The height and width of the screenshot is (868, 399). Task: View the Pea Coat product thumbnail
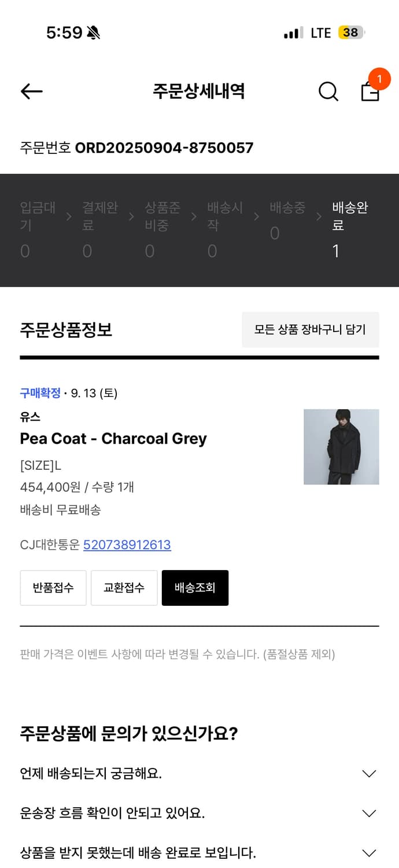click(x=342, y=446)
